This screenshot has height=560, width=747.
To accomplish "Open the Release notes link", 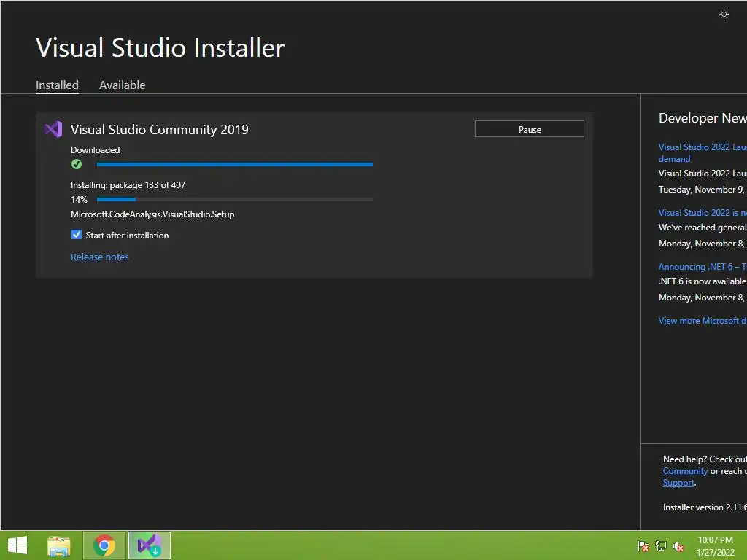I will click(99, 257).
